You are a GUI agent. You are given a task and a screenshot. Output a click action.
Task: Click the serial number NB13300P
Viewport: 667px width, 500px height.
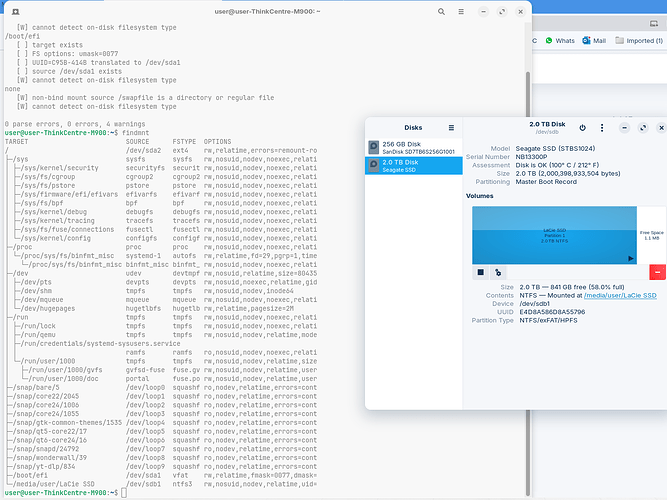tap(531, 157)
